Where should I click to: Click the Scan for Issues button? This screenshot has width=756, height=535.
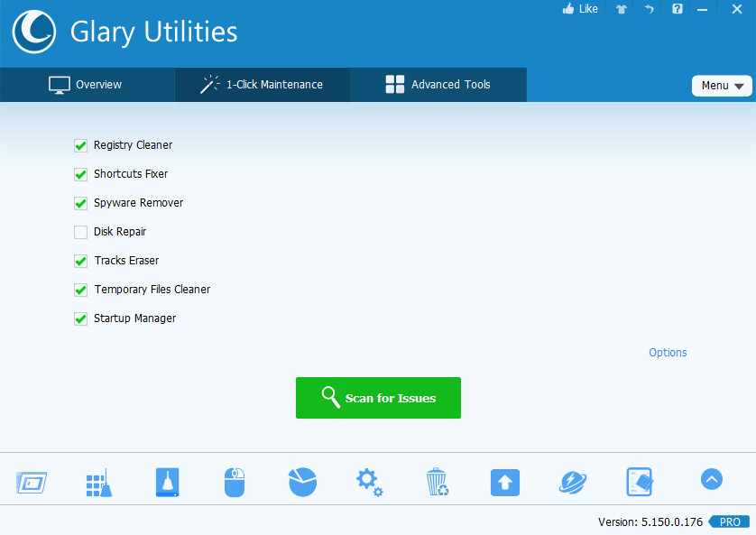[378, 397]
